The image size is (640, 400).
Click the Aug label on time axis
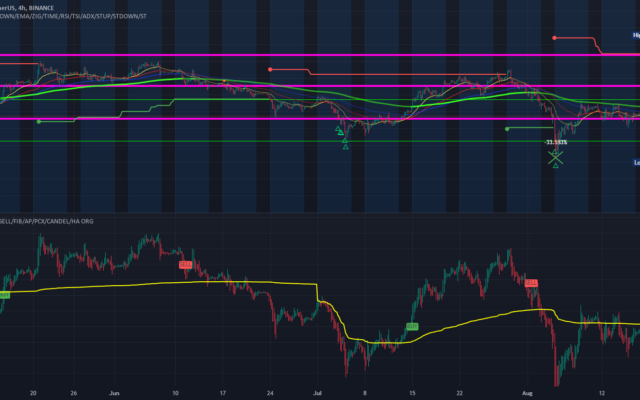(527, 393)
